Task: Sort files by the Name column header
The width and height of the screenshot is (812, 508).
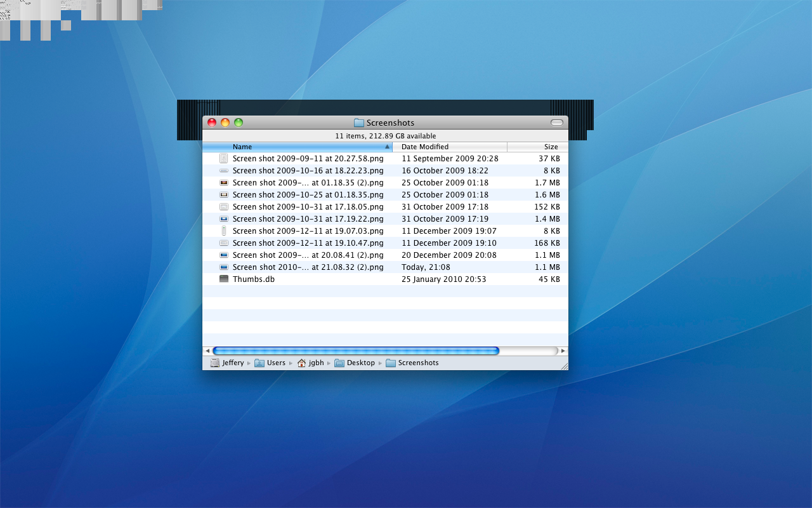Action: click(x=298, y=147)
